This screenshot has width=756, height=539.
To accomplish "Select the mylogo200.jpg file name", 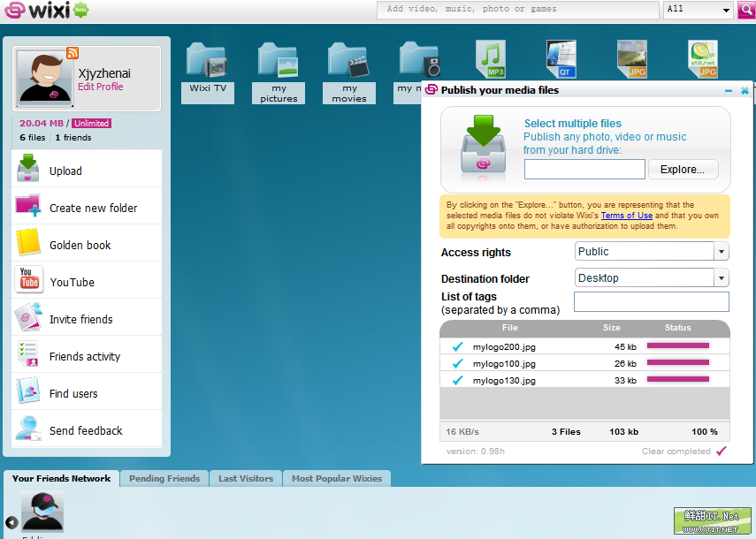I will pos(504,346).
